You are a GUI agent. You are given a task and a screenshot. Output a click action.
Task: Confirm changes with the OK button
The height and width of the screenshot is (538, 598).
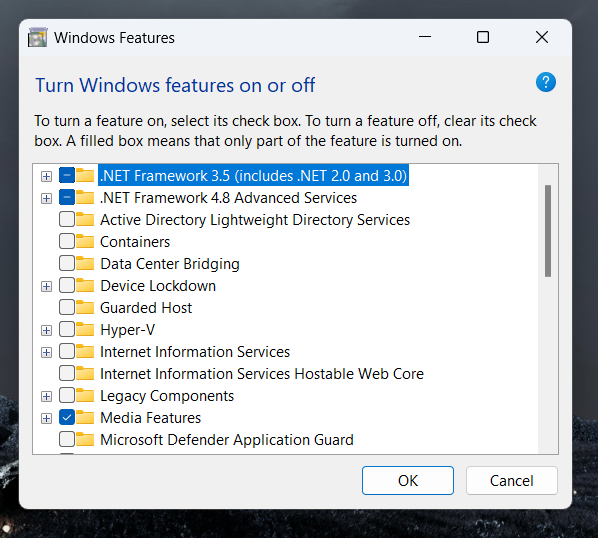(x=408, y=480)
